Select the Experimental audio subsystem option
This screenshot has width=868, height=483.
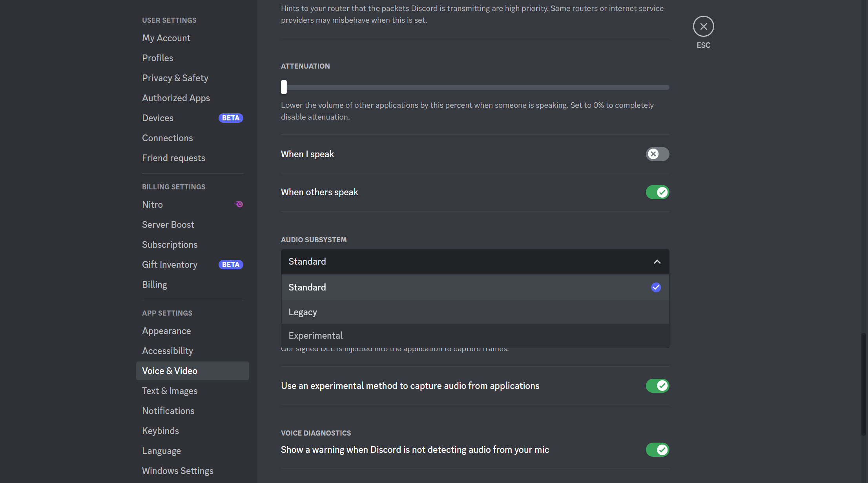click(315, 335)
